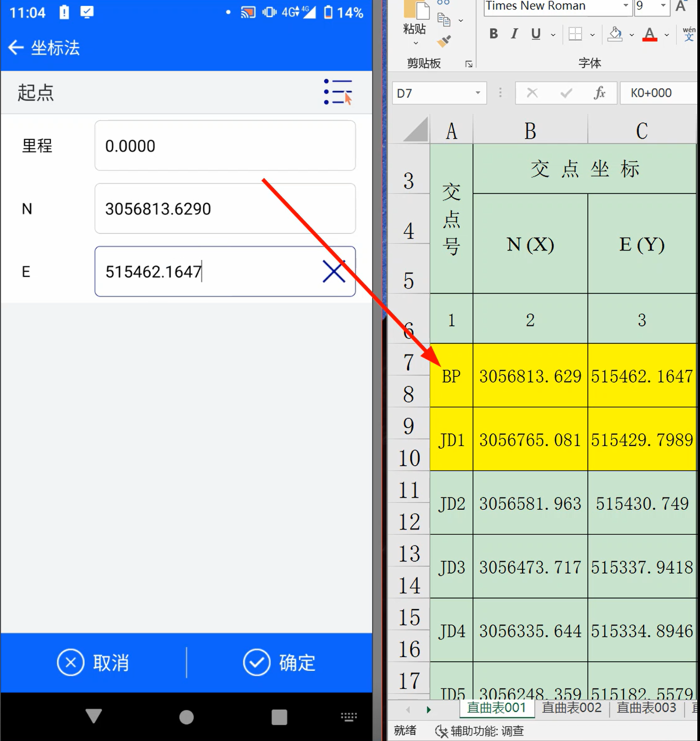The width and height of the screenshot is (700, 741).
Task: Click the 里程 input field showing 0.0000
Action: pos(225,146)
